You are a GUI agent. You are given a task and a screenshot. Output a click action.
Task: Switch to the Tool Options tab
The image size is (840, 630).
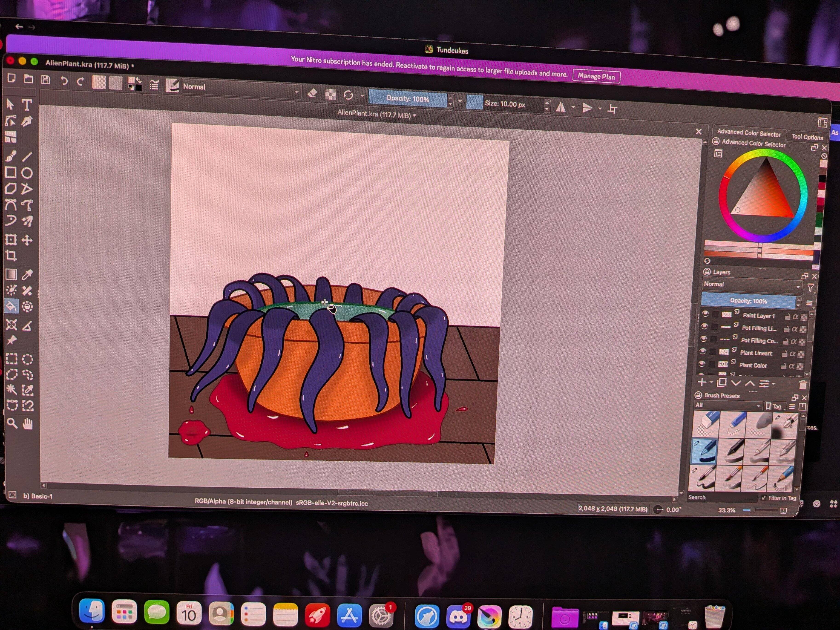click(x=807, y=137)
